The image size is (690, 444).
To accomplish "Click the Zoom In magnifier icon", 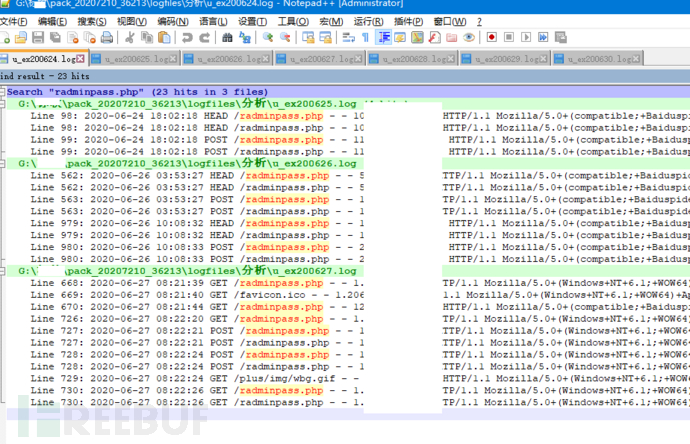I will click(268, 38).
